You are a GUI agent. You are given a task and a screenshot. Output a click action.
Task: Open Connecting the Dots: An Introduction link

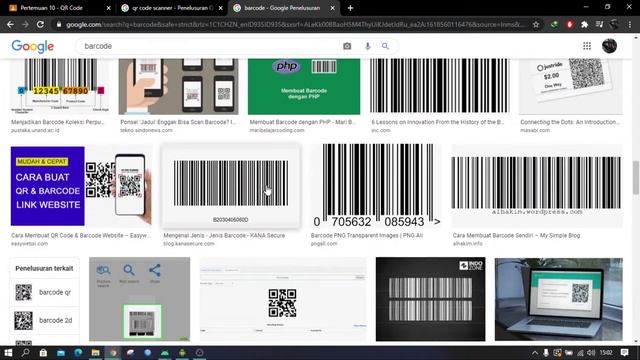pyautogui.click(x=570, y=122)
